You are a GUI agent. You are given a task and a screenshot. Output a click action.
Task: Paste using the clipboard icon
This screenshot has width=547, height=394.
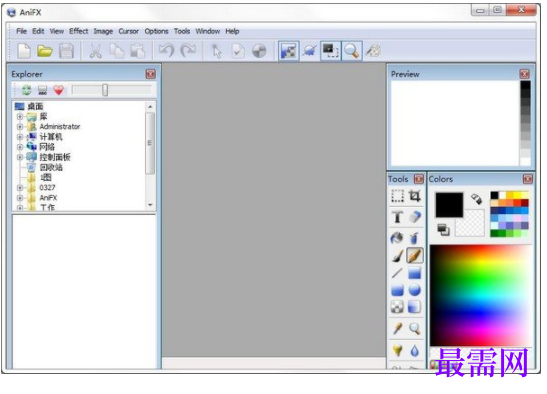coord(138,51)
